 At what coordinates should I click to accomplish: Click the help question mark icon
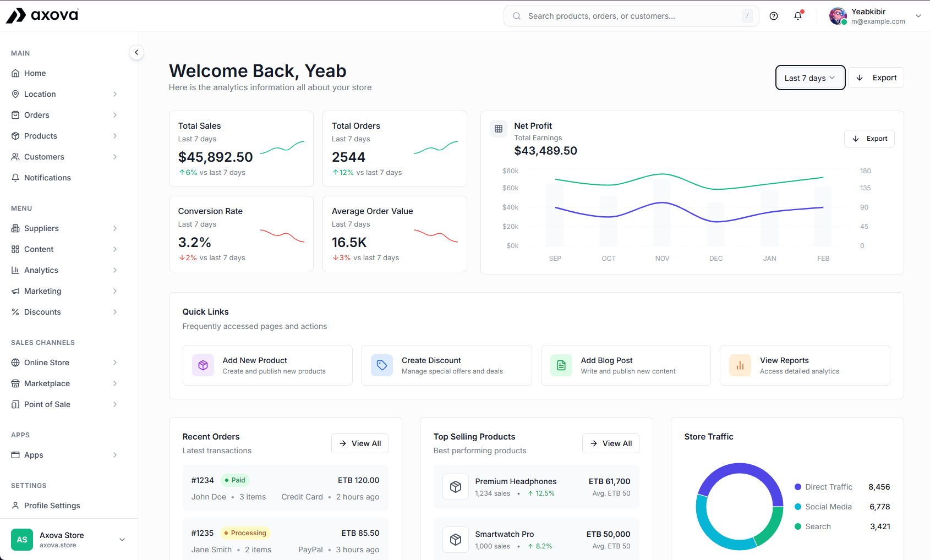(774, 16)
